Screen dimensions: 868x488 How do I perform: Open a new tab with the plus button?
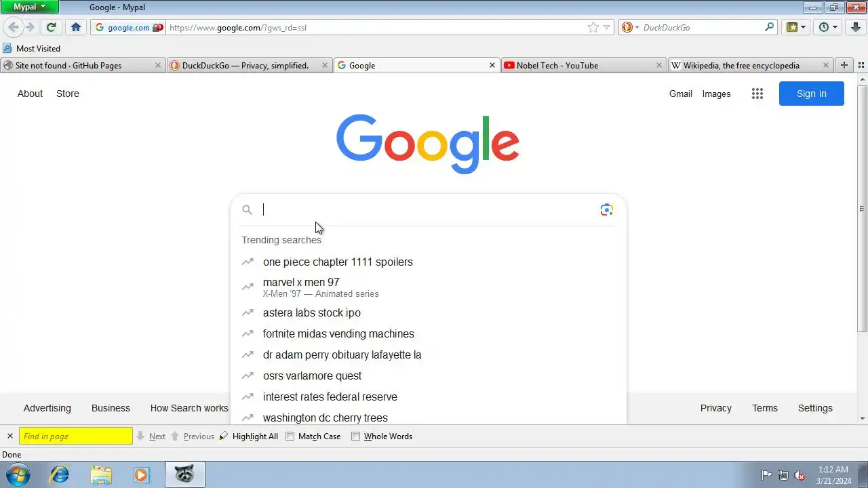(844, 65)
